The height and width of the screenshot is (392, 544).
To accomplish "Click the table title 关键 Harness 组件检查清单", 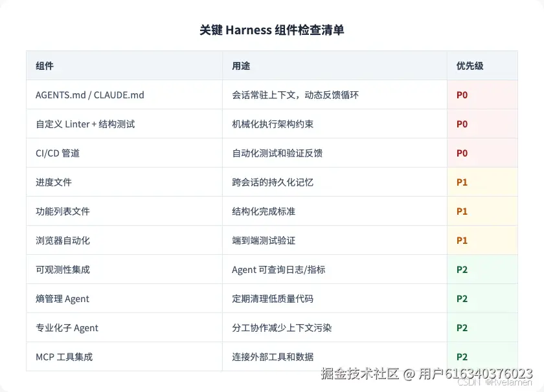I will click(x=271, y=30).
